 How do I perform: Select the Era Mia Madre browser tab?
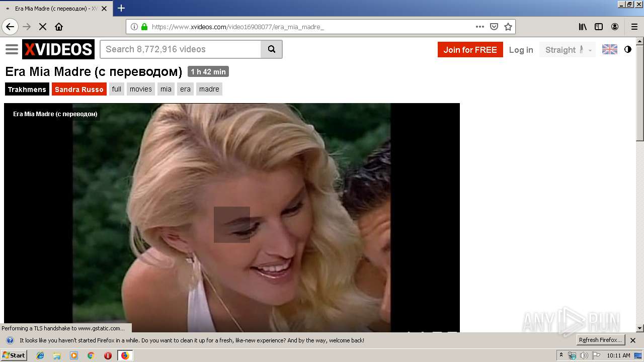click(x=56, y=9)
